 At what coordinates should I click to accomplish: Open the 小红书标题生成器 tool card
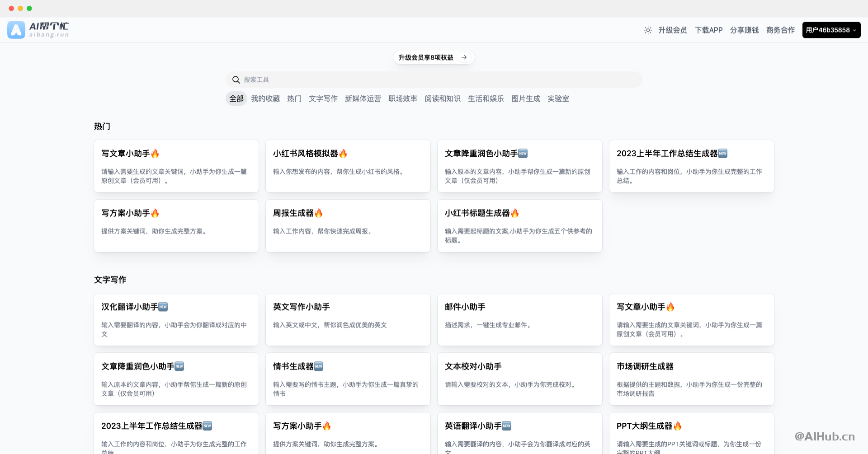coord(519,225)
